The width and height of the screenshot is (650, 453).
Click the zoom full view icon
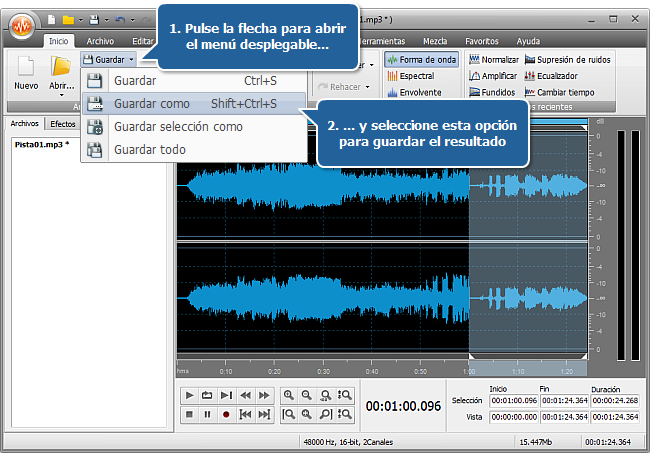(307, 414)
